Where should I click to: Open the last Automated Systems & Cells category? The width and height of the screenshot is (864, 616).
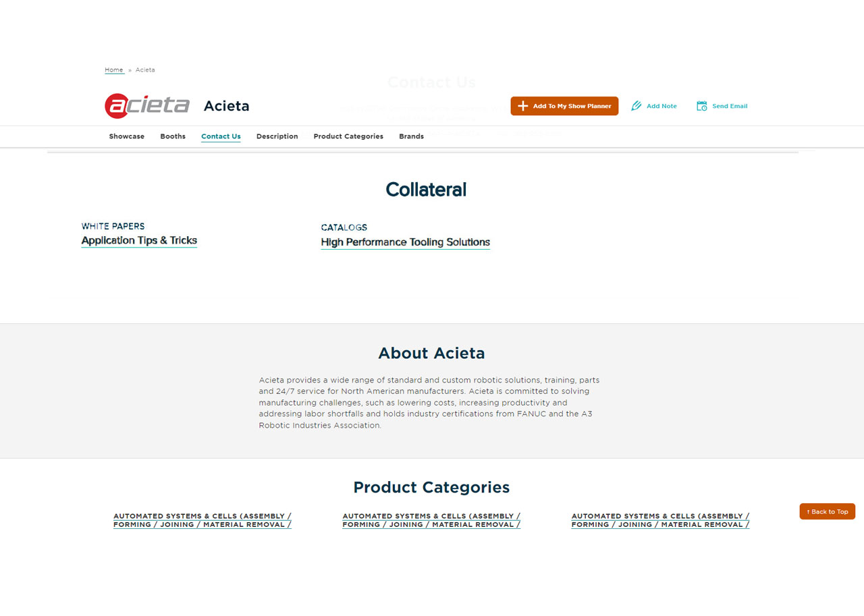point(660,520)
